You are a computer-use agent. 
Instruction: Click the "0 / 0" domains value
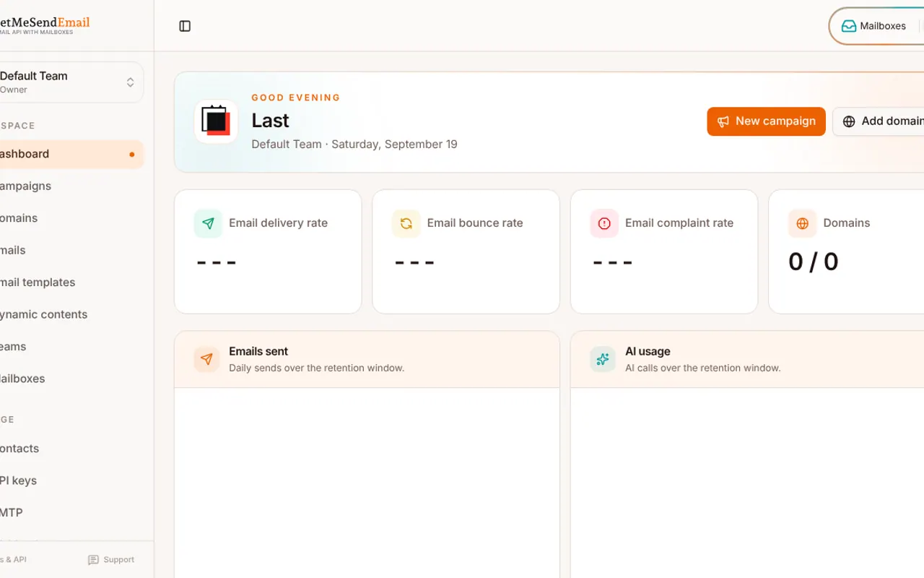(x=814, y=262)
